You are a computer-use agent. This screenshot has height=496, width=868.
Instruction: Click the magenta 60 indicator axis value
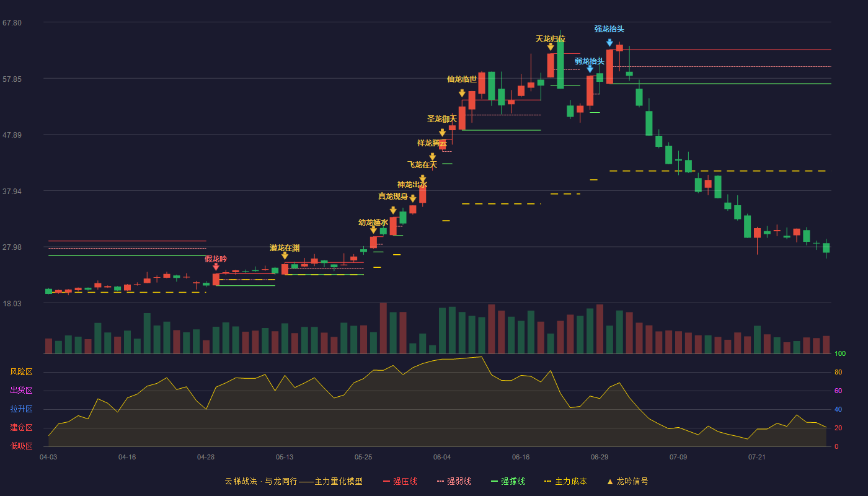838,391
